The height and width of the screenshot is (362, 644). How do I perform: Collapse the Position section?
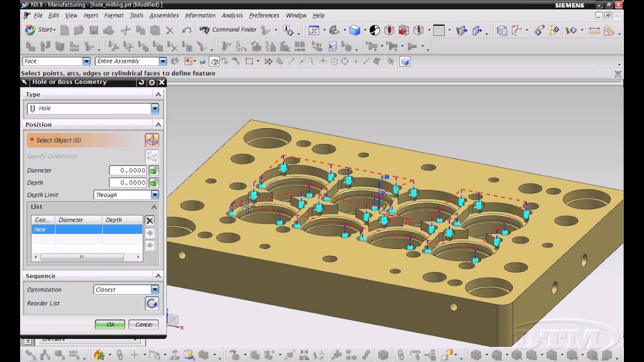point(158,125)
